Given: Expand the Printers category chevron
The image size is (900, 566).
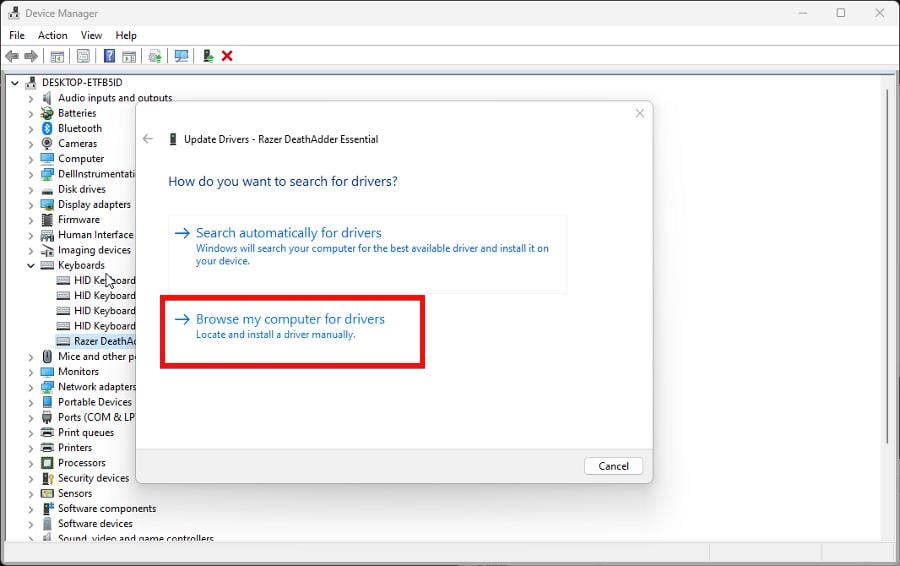Looking at the screenshot, I should coord(31,448).
